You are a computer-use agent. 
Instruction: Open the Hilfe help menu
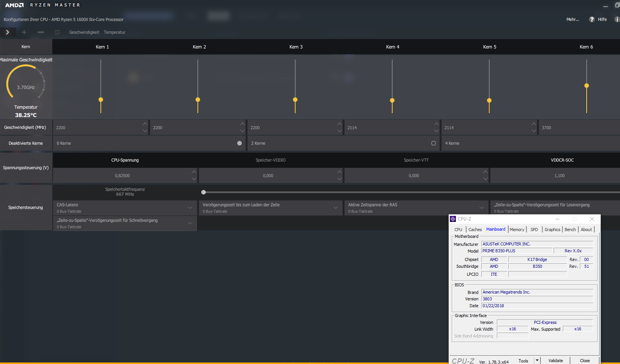(x=598, y=19)
